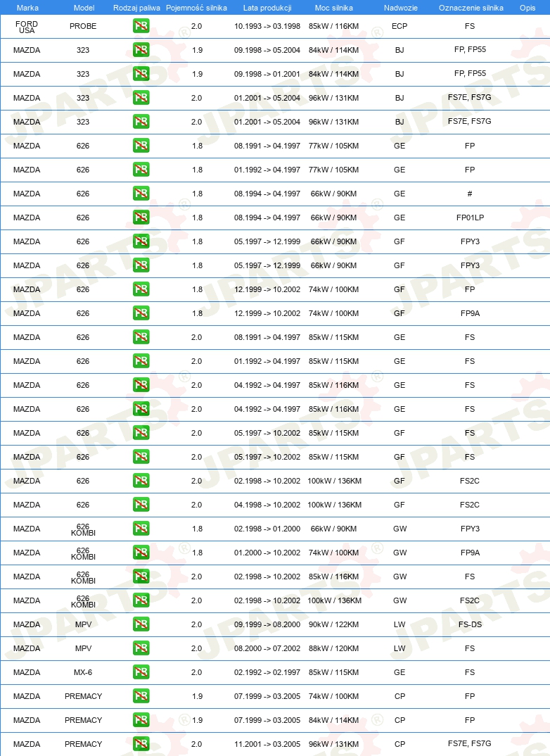Image resolution: width=550 pixels, height=756 pixels.
Task: Click the Moc silnika column header
Action: click(334, 8)
